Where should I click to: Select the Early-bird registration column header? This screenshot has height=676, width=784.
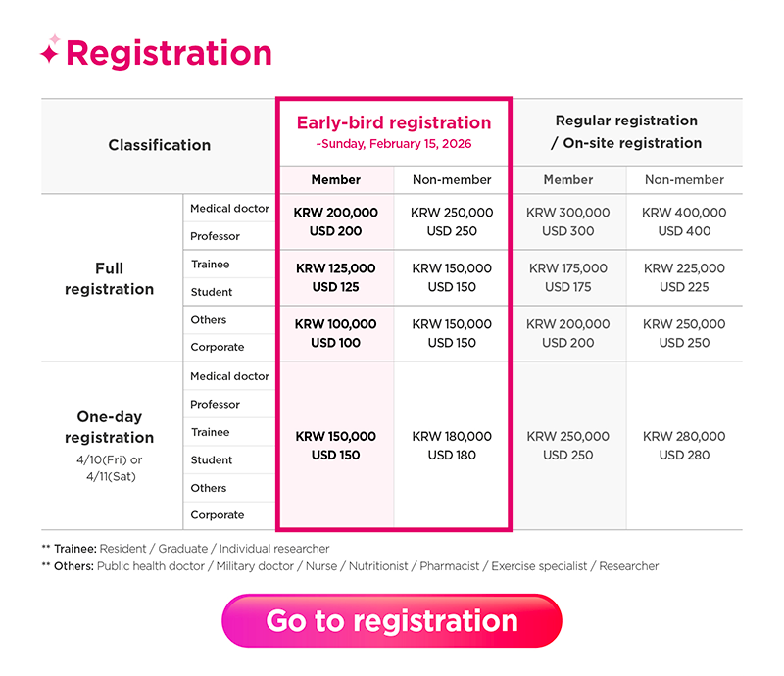click(x=393, y=122)
